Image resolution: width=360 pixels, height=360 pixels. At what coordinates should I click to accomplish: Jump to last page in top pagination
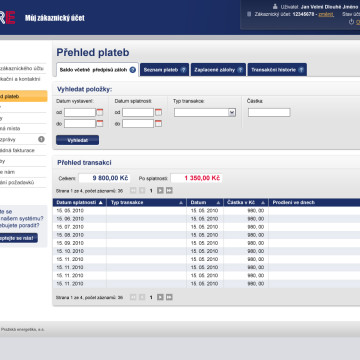169,191
